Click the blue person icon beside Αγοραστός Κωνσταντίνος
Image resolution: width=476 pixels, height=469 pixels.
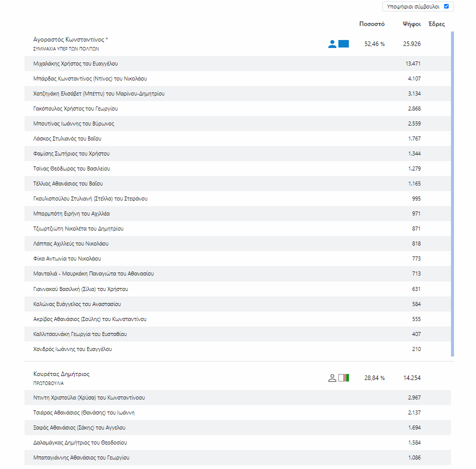[x=332, y=44]
